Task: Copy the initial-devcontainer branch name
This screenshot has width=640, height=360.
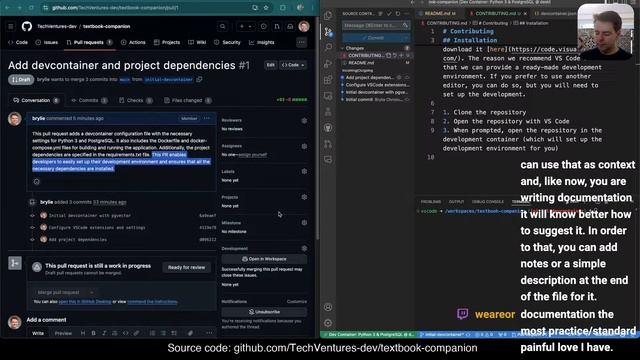Action: pos(199,79)
